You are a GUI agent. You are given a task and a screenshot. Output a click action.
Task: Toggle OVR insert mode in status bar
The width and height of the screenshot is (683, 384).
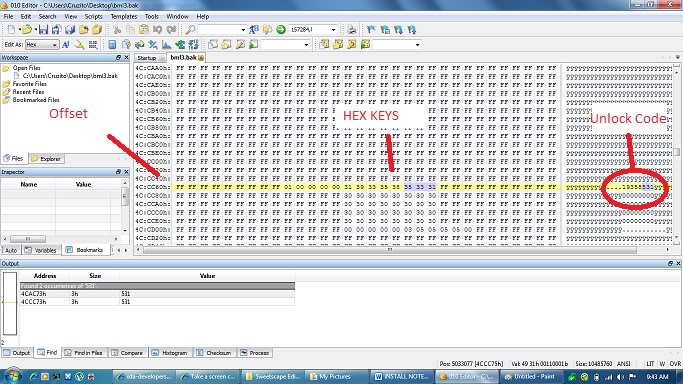point(675,364)
